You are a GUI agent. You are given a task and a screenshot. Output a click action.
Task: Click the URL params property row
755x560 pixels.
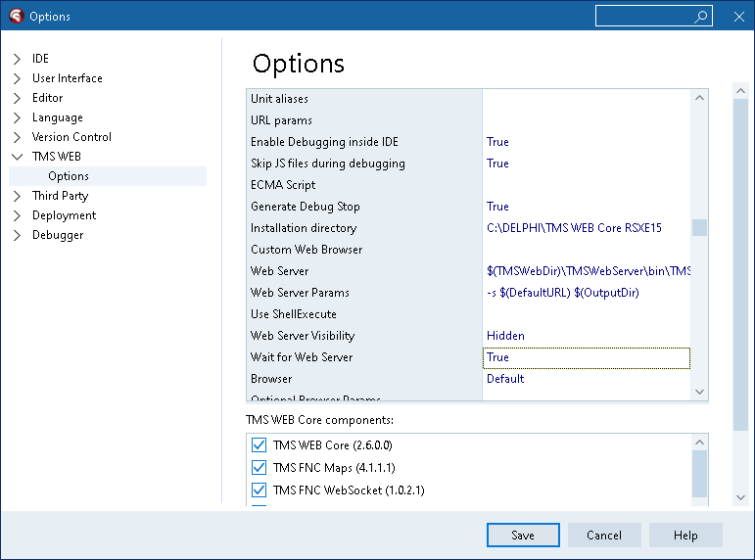pyautogui.click(x=468, y=120)
